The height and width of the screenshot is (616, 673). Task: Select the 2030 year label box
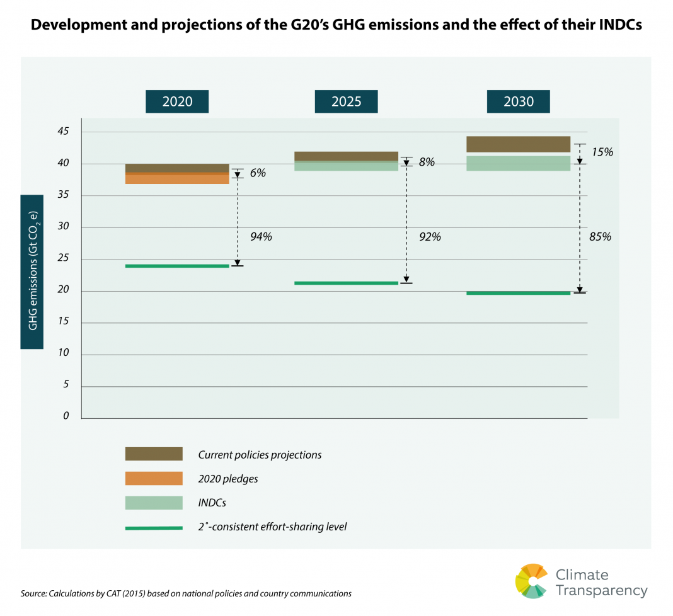tap(518, 101)
